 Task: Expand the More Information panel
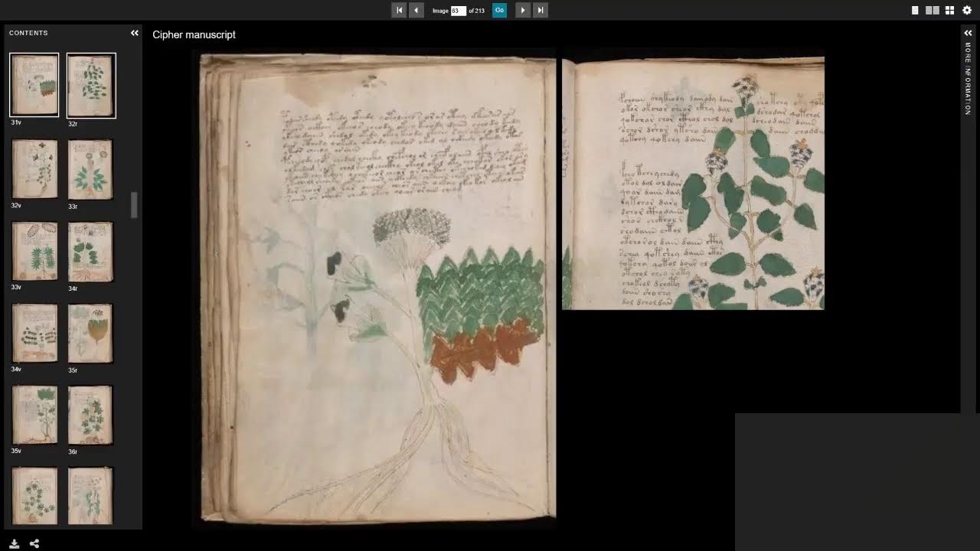(968, 33)
